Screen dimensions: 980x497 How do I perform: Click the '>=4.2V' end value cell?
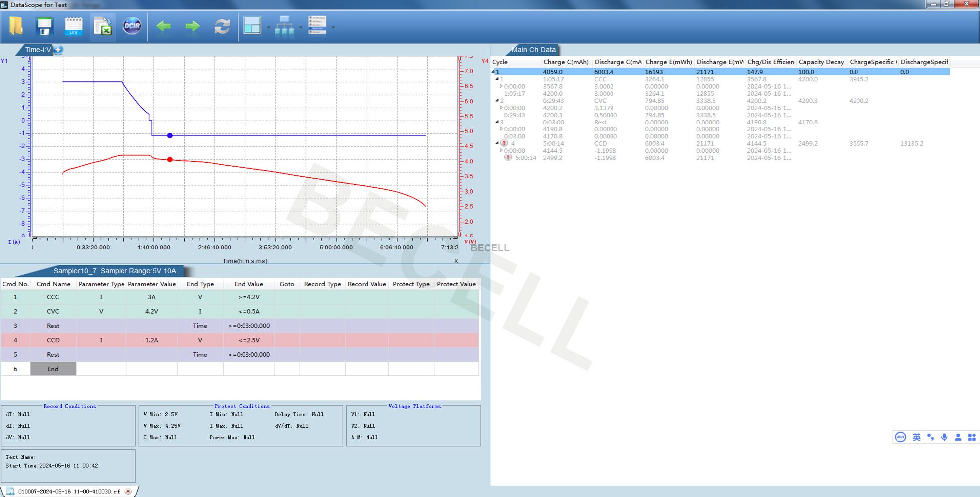[248, 297]
